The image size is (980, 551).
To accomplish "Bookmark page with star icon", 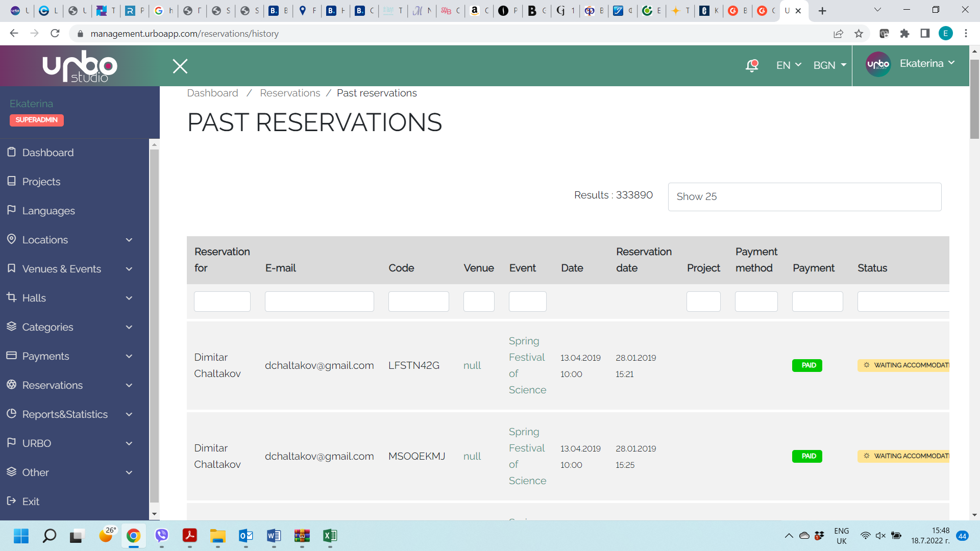I will [x=859, y=34].
